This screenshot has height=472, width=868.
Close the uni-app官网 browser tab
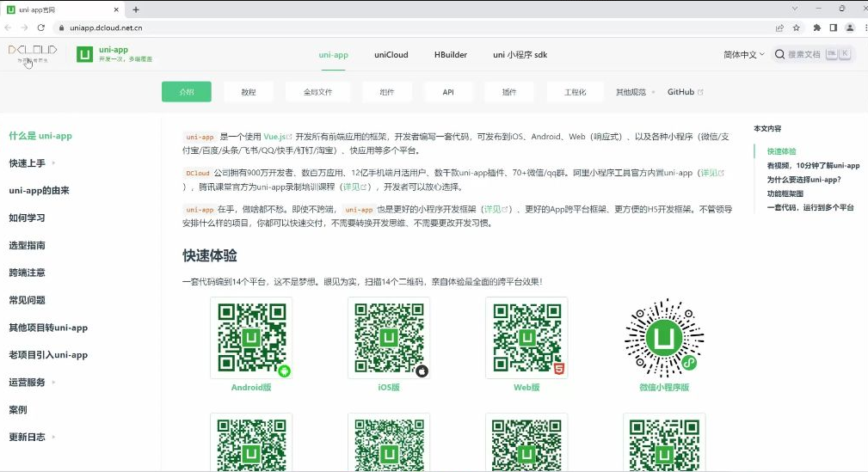click(x=116, y=9)
